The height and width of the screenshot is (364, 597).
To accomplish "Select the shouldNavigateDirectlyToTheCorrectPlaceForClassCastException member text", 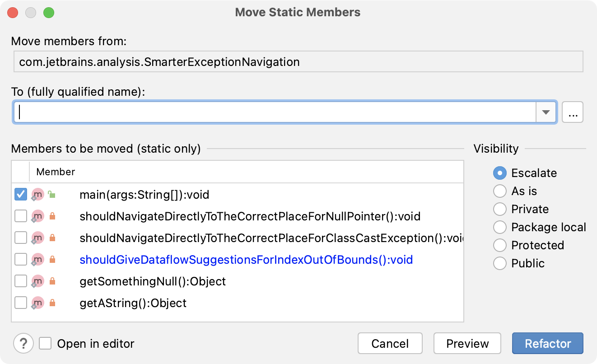I will pos(271,238).
